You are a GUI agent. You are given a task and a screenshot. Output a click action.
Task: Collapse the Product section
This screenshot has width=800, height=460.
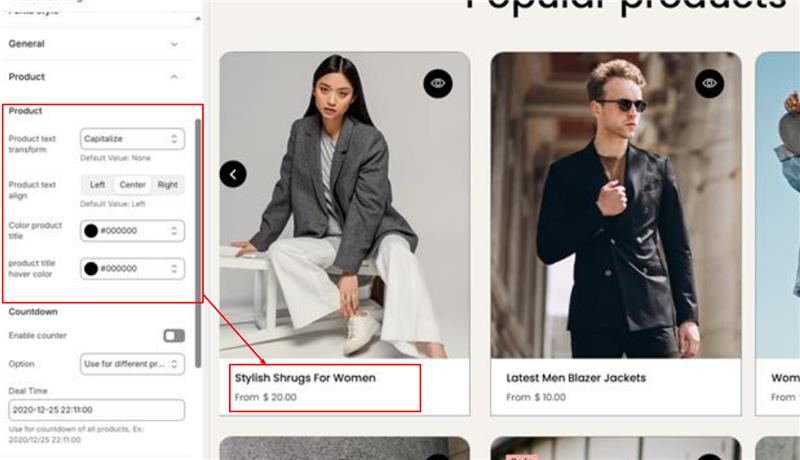(174, 77)
